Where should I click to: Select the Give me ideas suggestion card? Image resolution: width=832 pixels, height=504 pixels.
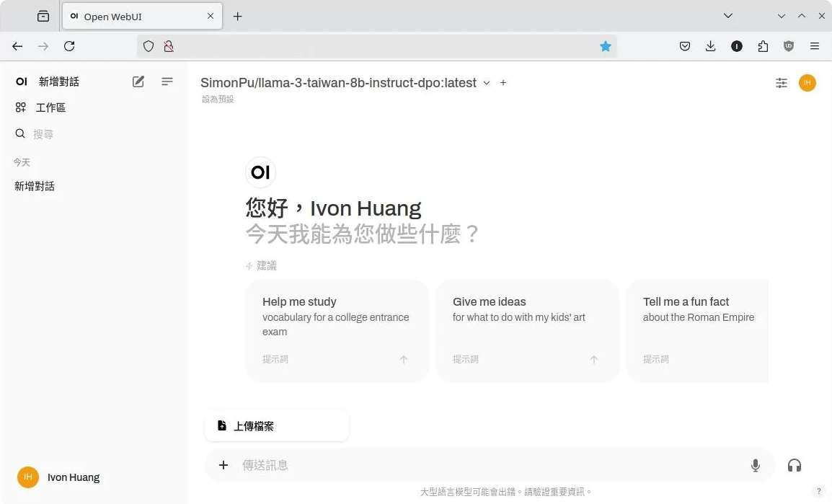[528, 330]
